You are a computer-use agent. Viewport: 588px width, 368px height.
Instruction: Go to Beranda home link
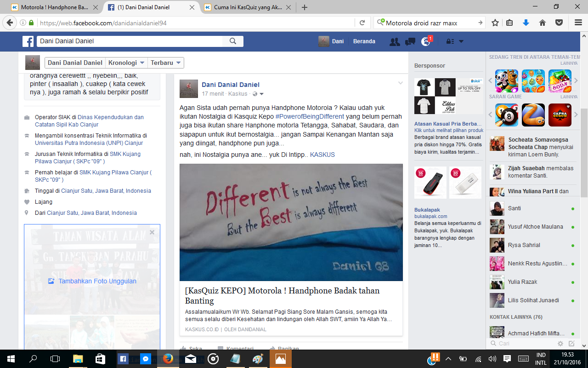pos(364,41)
